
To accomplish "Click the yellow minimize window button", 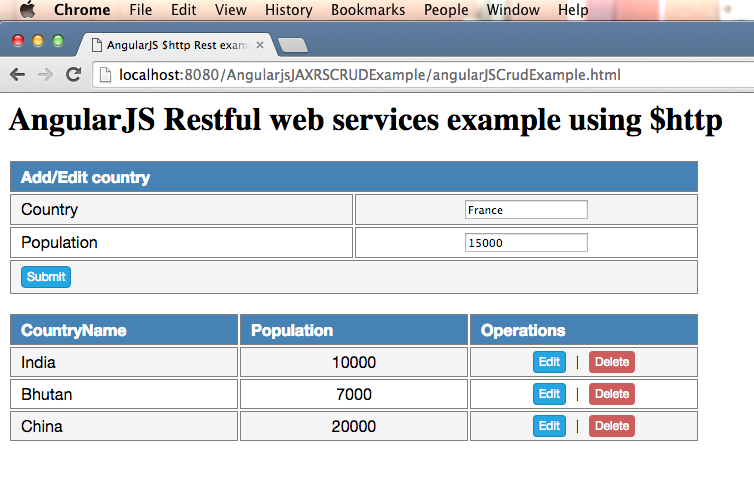I will [x=38, y=41].
